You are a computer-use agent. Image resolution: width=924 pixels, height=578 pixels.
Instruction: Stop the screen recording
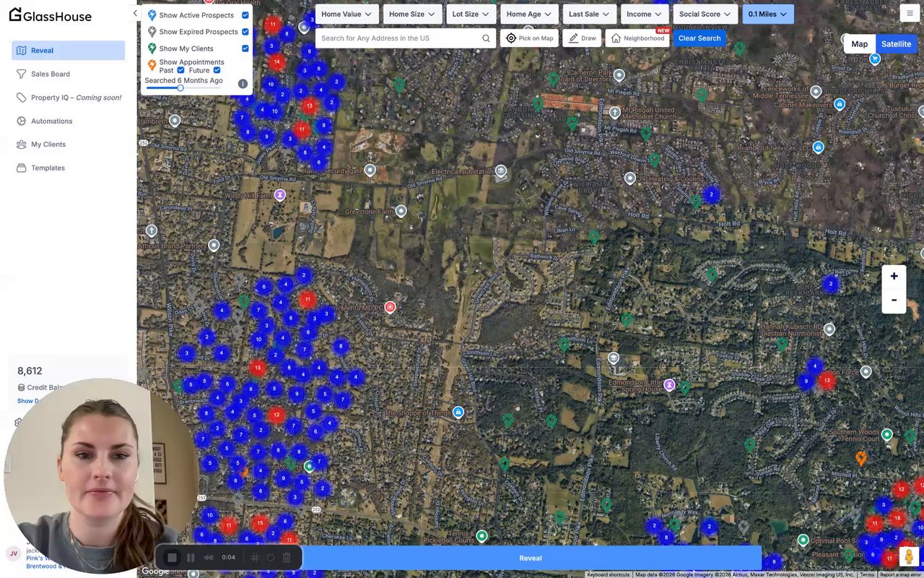172,557
